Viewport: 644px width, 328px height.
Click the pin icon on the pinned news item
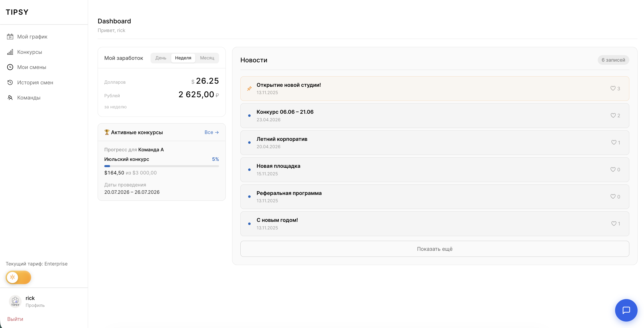249,89
